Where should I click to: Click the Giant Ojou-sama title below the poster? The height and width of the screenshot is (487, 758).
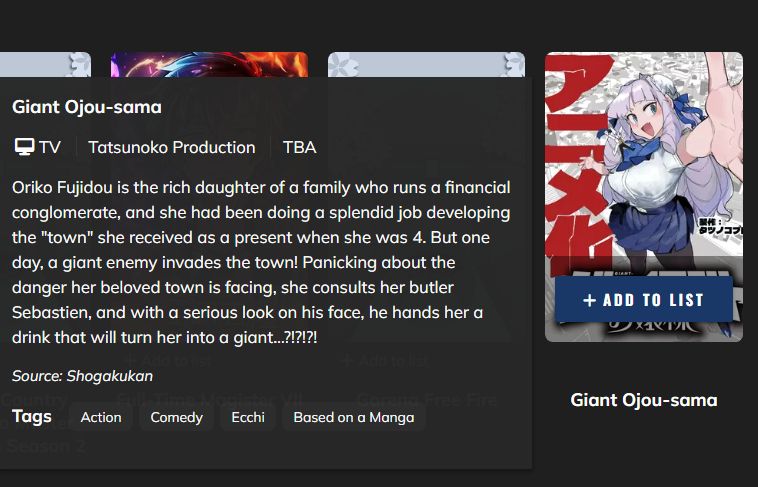point(643,400)
